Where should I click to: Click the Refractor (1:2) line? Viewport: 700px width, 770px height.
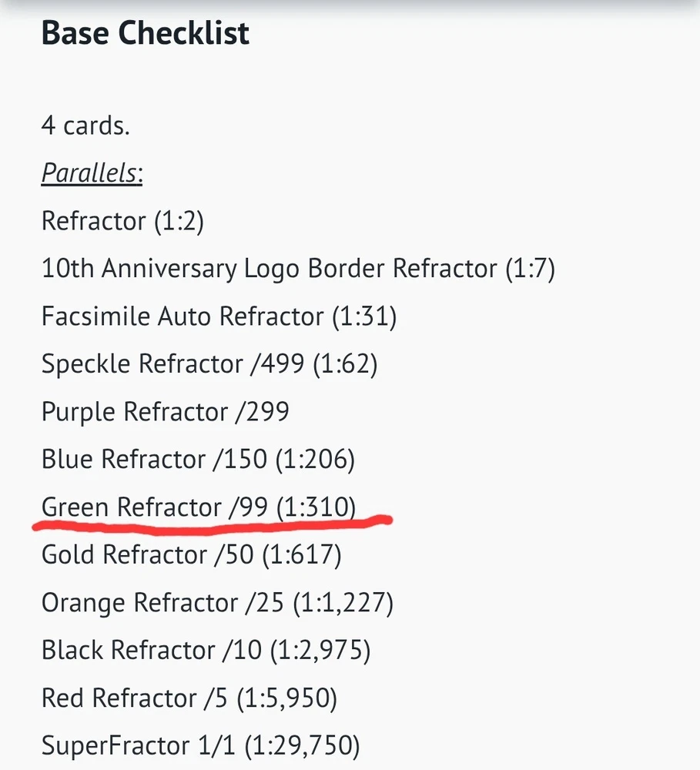[122, 221]
